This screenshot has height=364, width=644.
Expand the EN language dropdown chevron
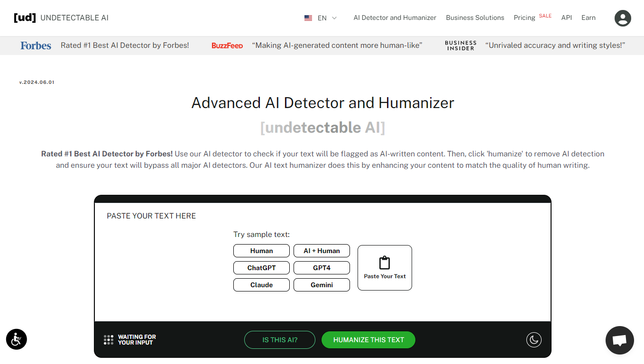334,18
